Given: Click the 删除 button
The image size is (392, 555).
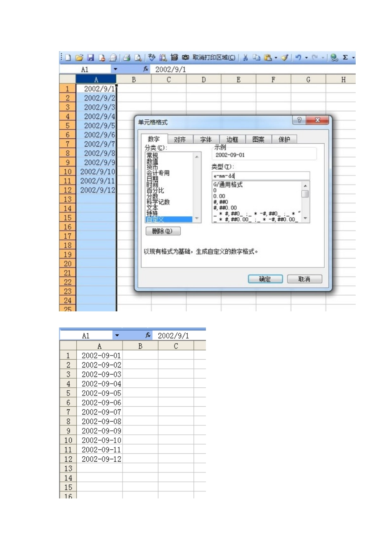Looking at the screenshot, I should pyautogui.click(x=163, y=231).
